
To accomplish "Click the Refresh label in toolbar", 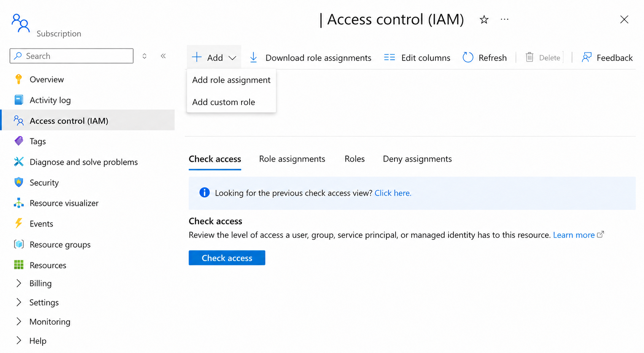I will (493, 58).
